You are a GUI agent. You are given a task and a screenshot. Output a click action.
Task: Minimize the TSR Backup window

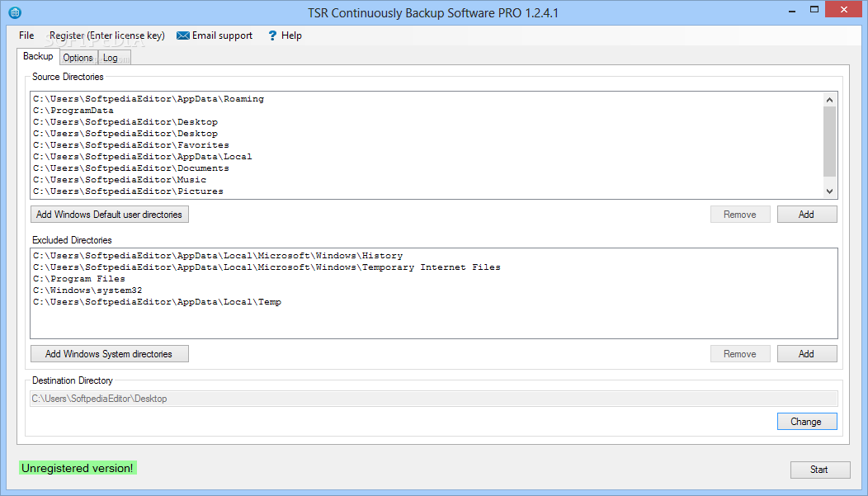(792, 10)
